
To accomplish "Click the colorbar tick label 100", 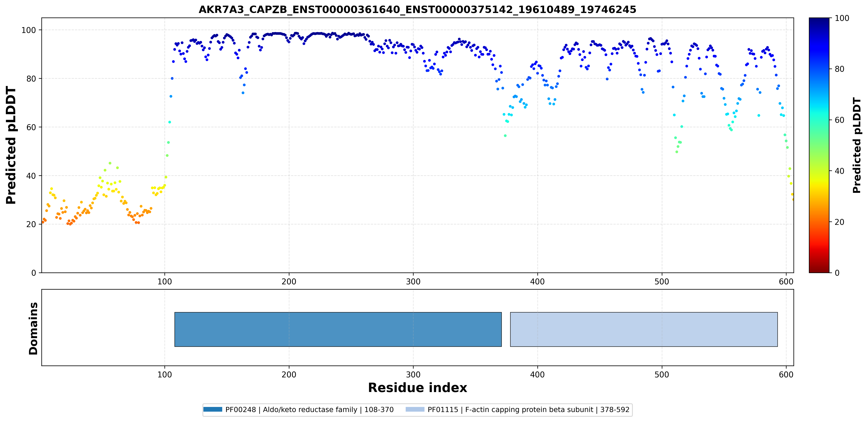I will [x=842, y=18].
